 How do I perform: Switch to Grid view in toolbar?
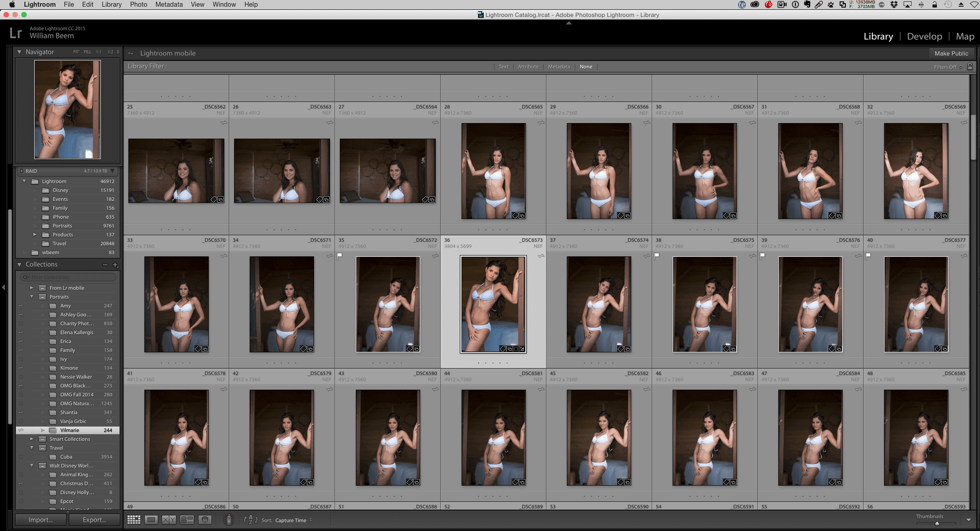(134, 519)
